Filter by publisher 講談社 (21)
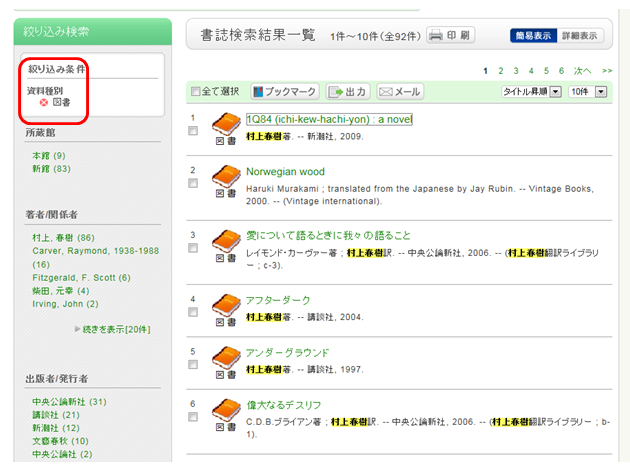The width and height of the screenshot is (630, 472). [x=56, y=415]
